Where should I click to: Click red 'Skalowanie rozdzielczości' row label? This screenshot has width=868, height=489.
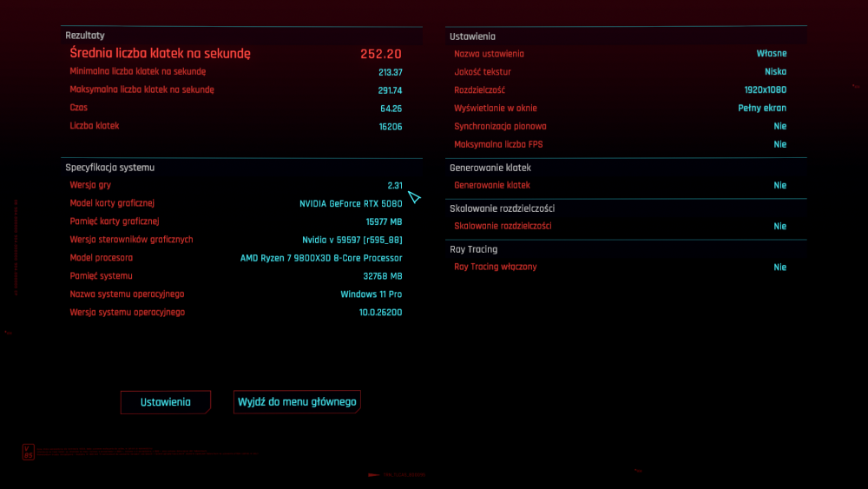[x=503, y=226]
